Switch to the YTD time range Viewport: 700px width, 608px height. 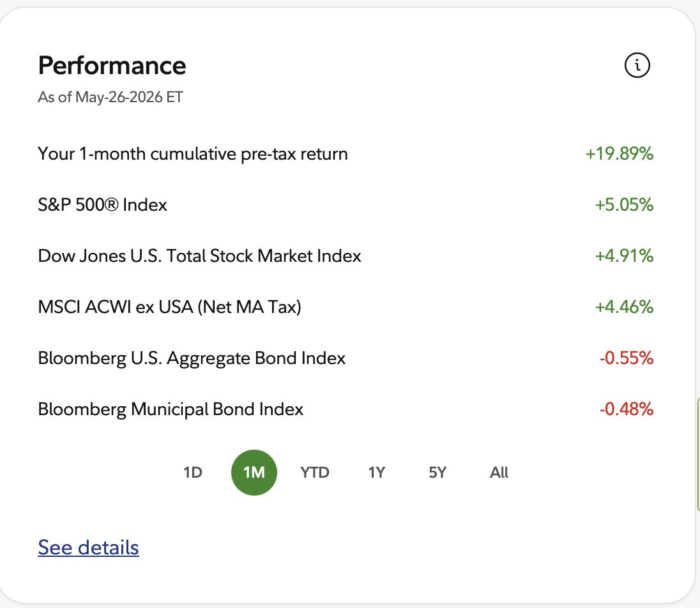[315, 473]
